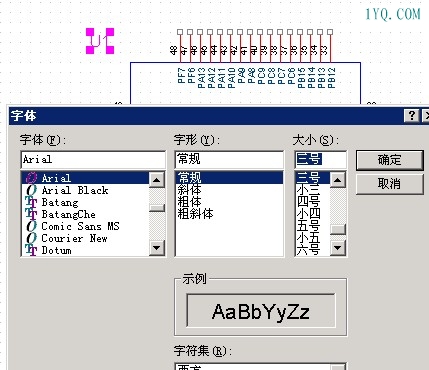The width and height of the screenshot is (429, 370).
Task: Click the Arial Black OpenType icon
Action: click(x=31, y=190)
